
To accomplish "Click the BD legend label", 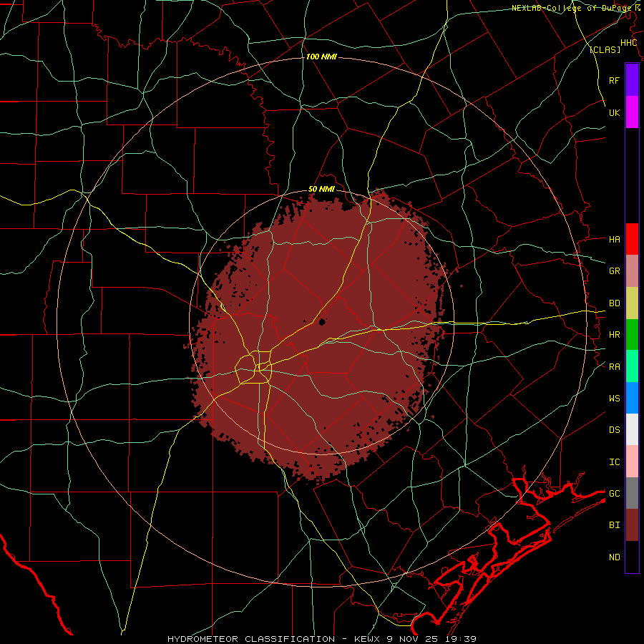I will (614, 303).
